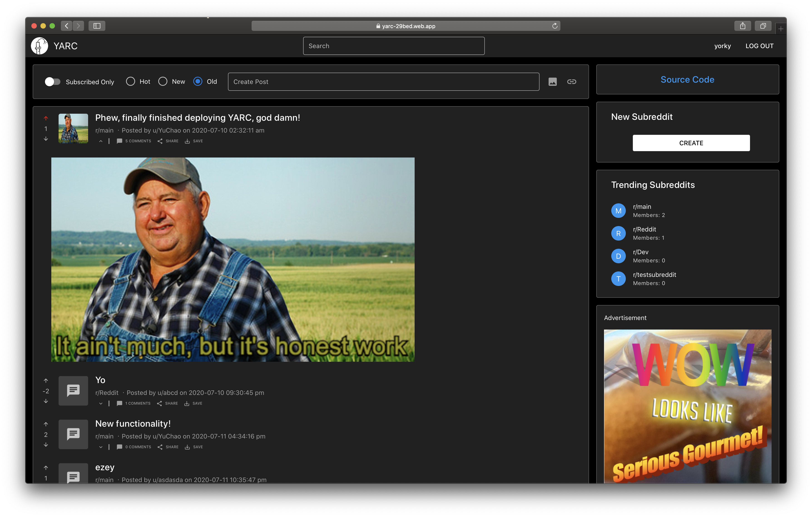Image resolution: width=812 pixels, height=517 pixels.
Task: Open the 'ezey' post title
Action: coord(105,468)
